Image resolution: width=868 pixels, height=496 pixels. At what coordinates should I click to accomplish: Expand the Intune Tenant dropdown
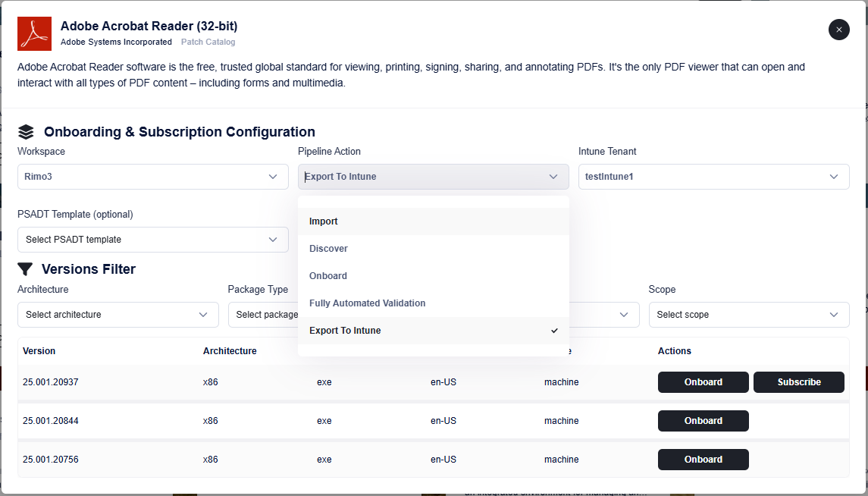[713, 177]
